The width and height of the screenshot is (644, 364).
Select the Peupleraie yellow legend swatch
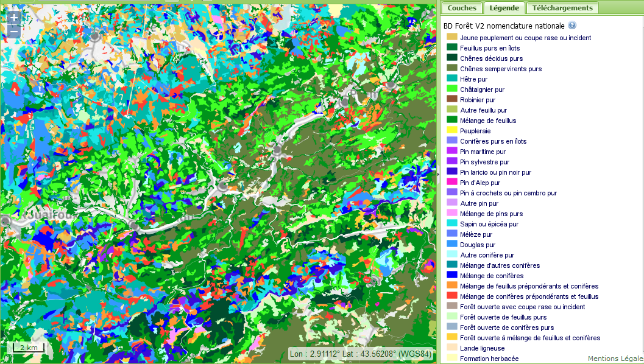coord(451,130)
